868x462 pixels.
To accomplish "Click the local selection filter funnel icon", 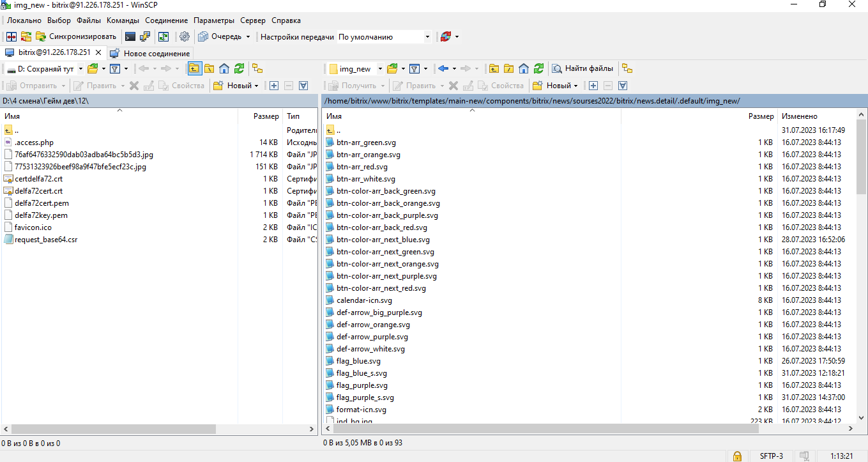I will [x=303, y=85].
